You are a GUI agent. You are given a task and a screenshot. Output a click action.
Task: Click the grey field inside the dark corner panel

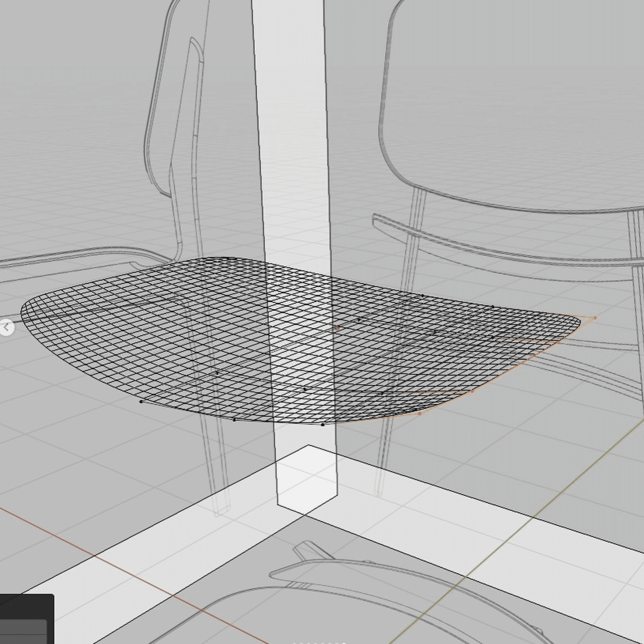coord(23,631)
